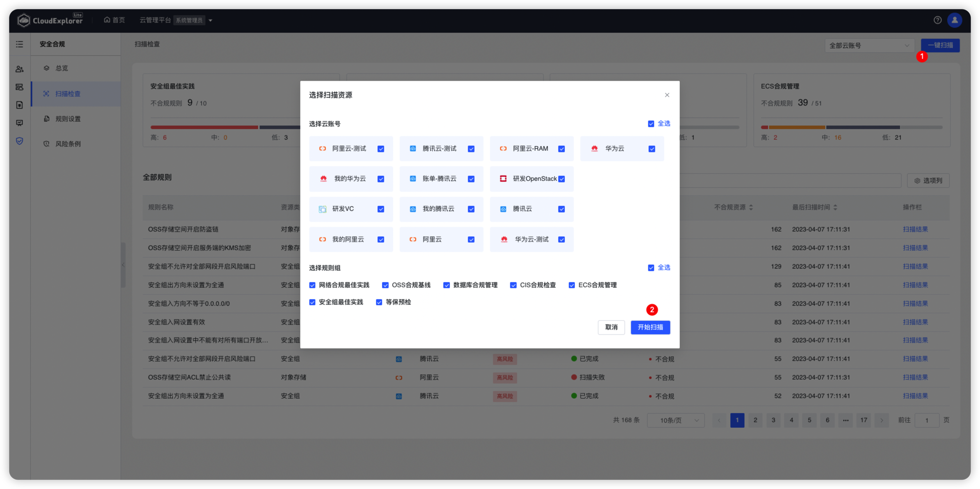Uncheck the 华为云 account checkbox
The width and height of the screenshot is (980, 489).
(x=652, y=149)
